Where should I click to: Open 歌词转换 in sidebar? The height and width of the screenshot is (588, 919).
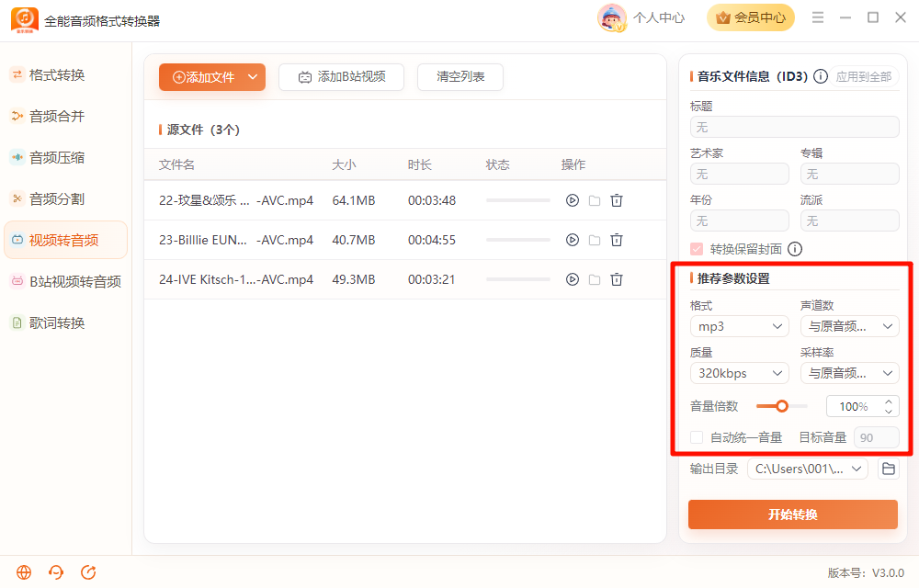[65, 322]
